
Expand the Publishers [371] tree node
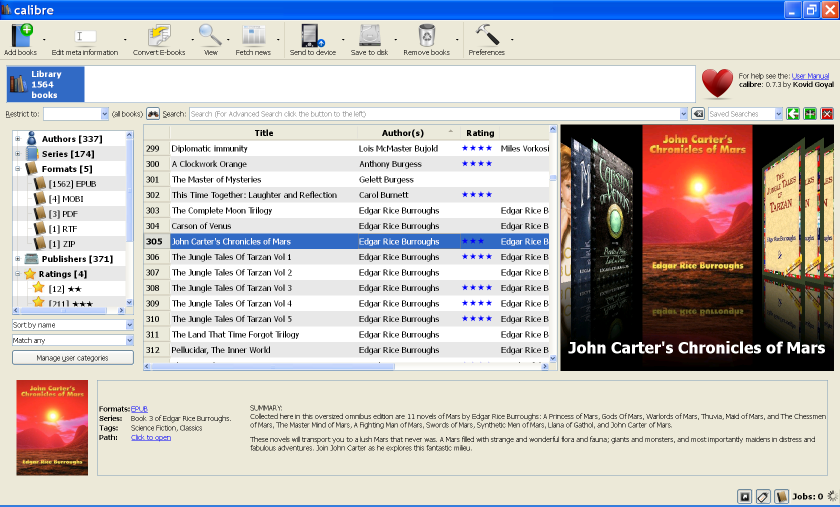(x=18, y=259)
